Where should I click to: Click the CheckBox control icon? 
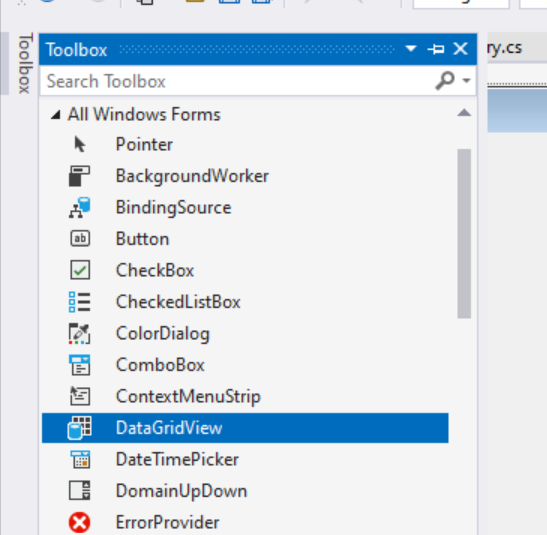80,270
